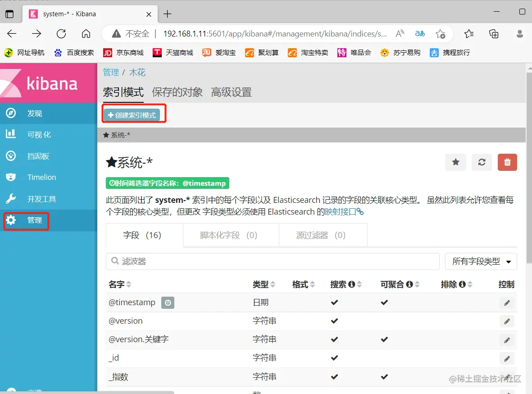Select the 源过滤器 (0) tab

click(x=323, y=235)
